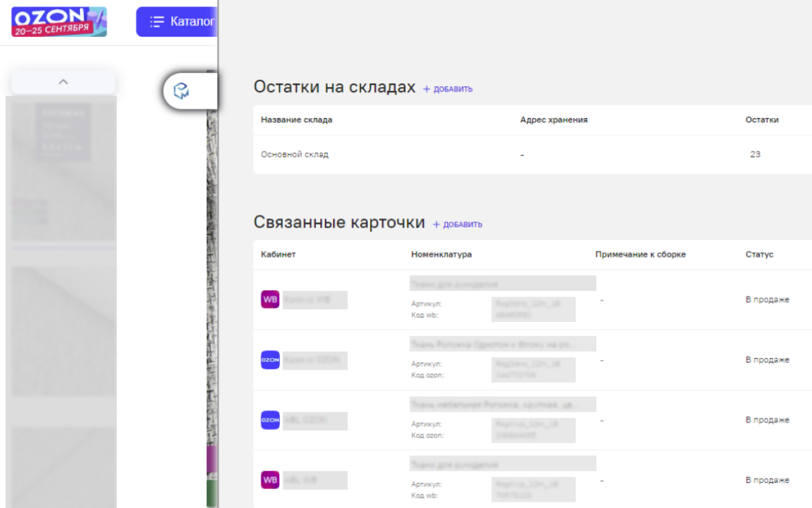Click the OZON badge on the third linked card
The height and width of the screenshot is (508, 812).
point(270,420)
